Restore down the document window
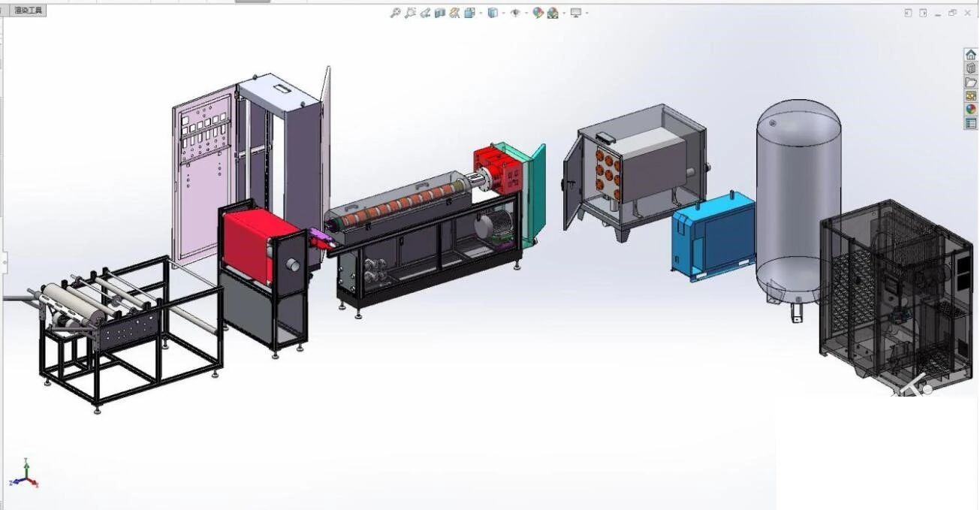This screenshot has height=510, width=980. point(953,13)
